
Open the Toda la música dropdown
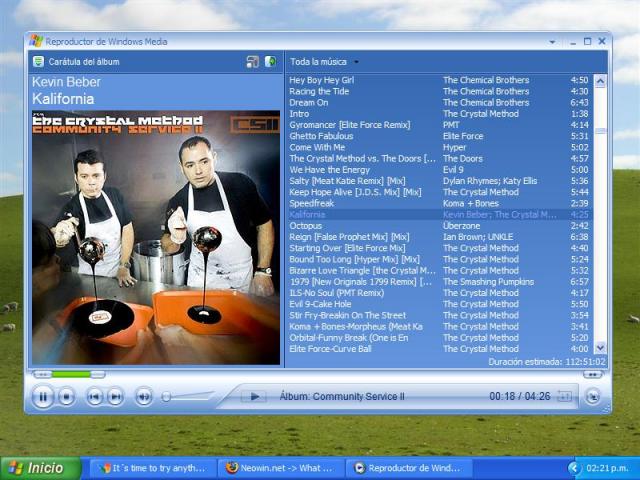pos(324,62)
